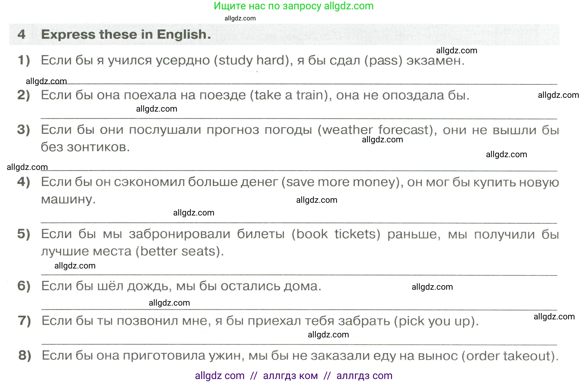Click the purple allgdz com footer link

coord(220,375)
